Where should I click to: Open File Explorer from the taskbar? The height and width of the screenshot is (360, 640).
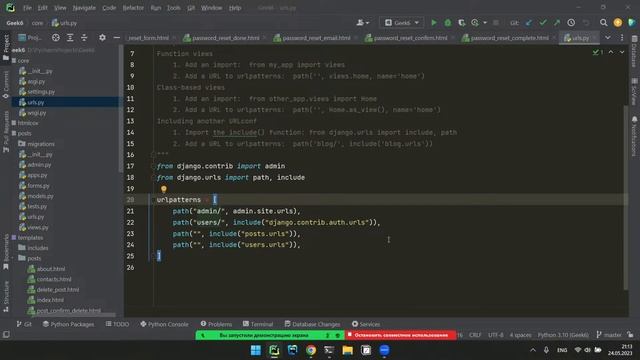[348, 350]
